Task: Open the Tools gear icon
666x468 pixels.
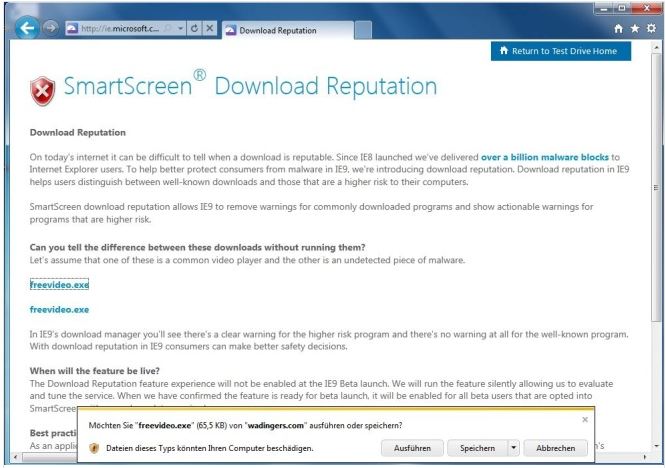Action: coord(649,30)
